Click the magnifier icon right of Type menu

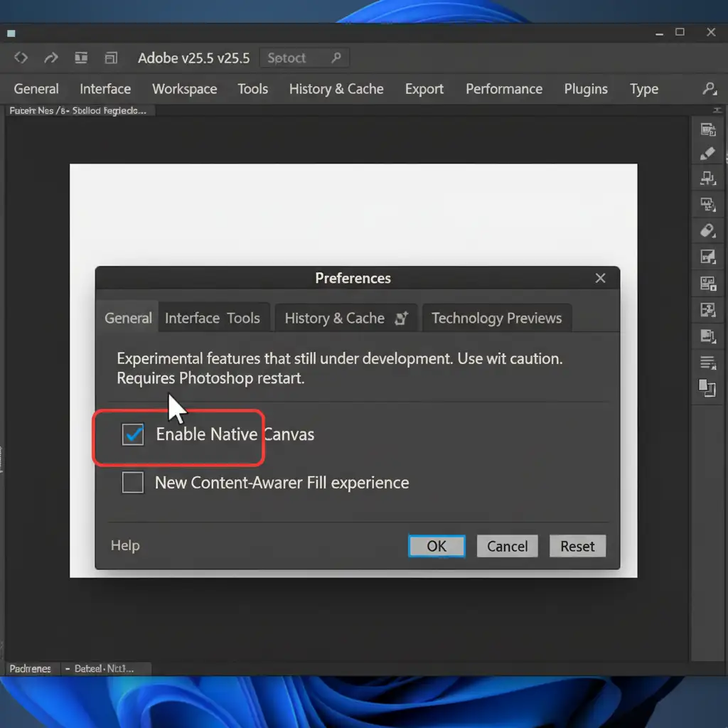pos(709,89)
